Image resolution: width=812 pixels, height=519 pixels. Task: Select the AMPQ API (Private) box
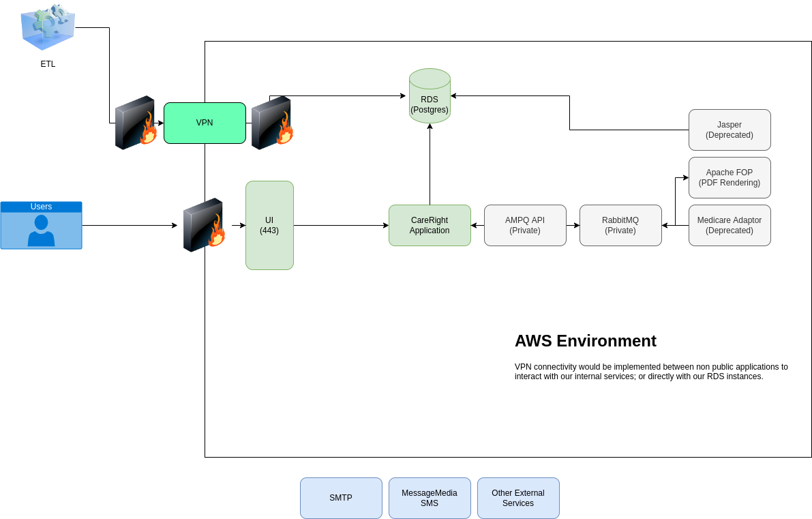525,225
